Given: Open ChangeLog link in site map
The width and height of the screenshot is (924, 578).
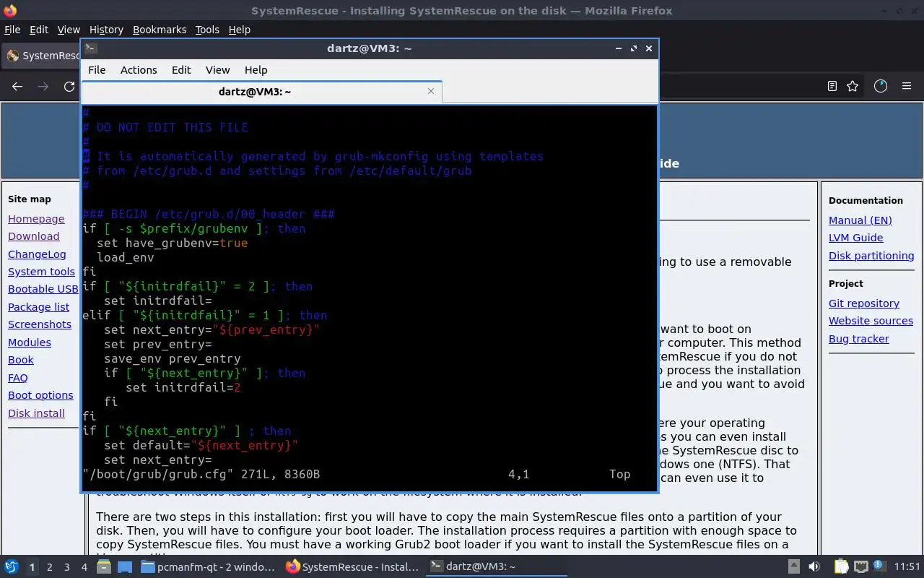Looking at the screenshot, I should point(37,254).
